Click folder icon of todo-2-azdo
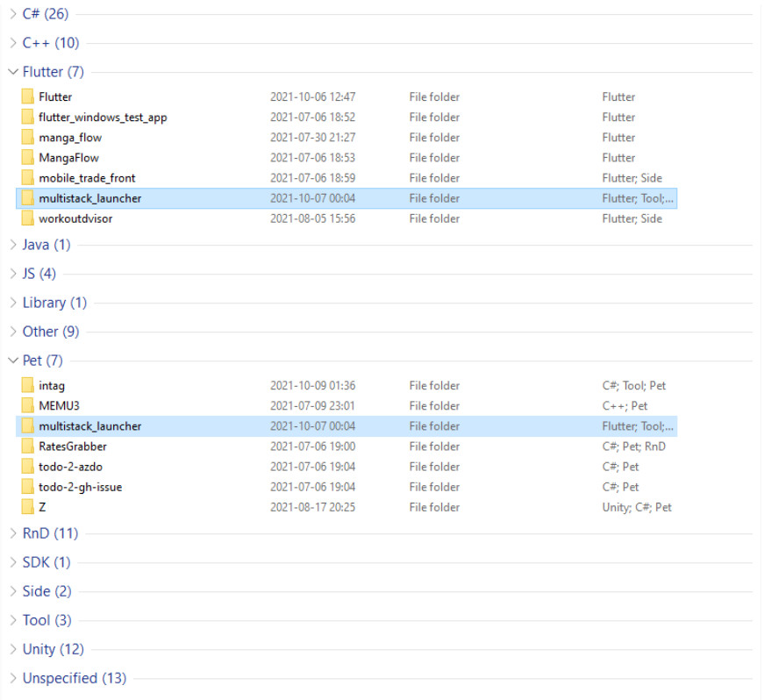764x700 pixels. point(28,468)
